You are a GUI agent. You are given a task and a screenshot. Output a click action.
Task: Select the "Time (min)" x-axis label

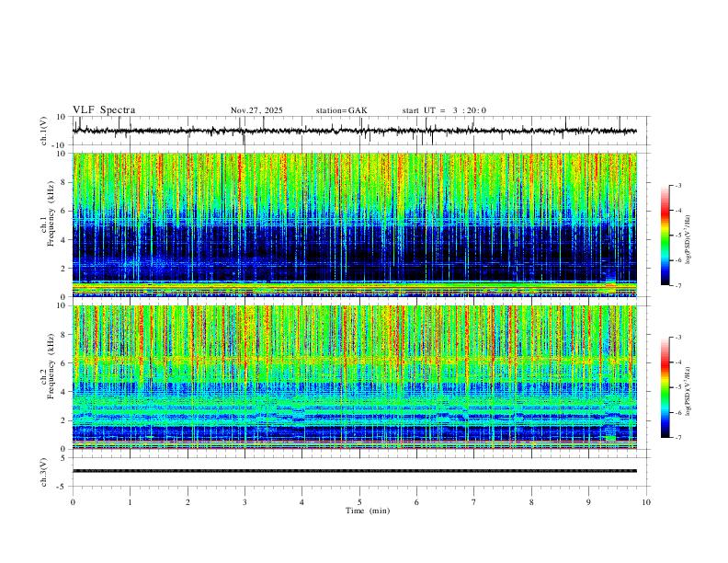(368, 511)
